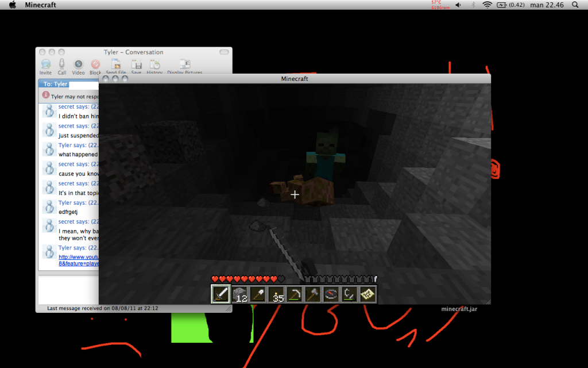Open the volume control in menu bar

[458, 5]
